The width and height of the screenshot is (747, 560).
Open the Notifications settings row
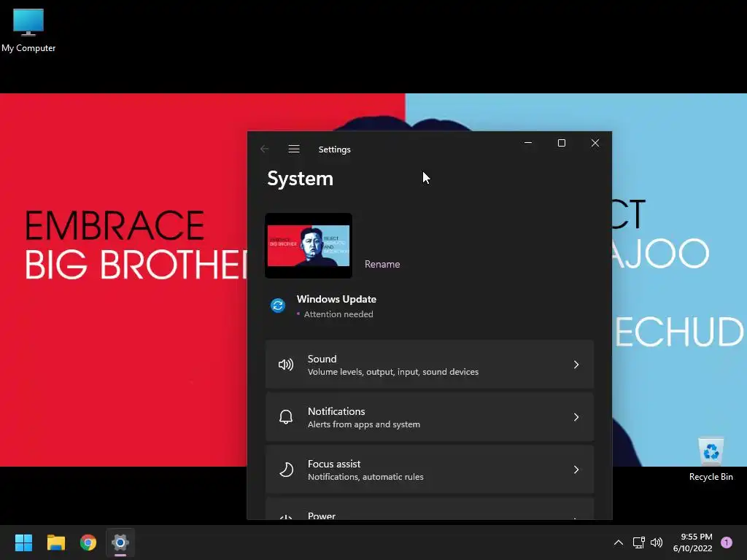click(x=430, y=417)
